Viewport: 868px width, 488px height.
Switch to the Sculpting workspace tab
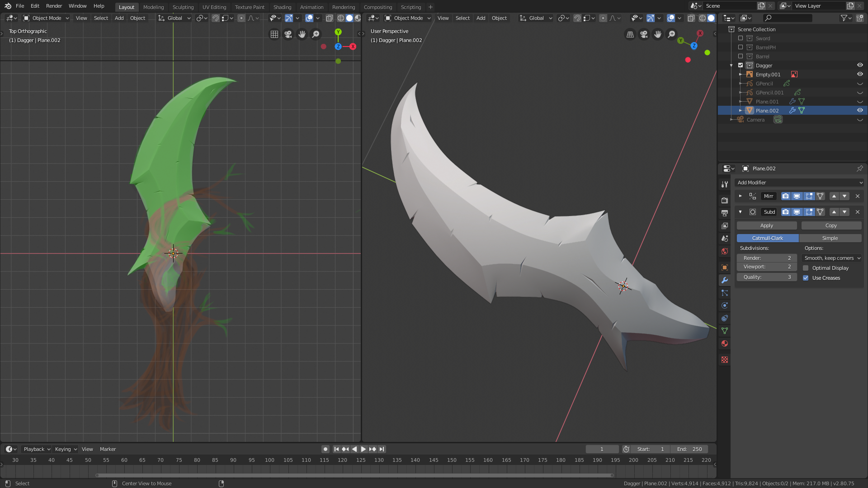click(x=183, y=7)
